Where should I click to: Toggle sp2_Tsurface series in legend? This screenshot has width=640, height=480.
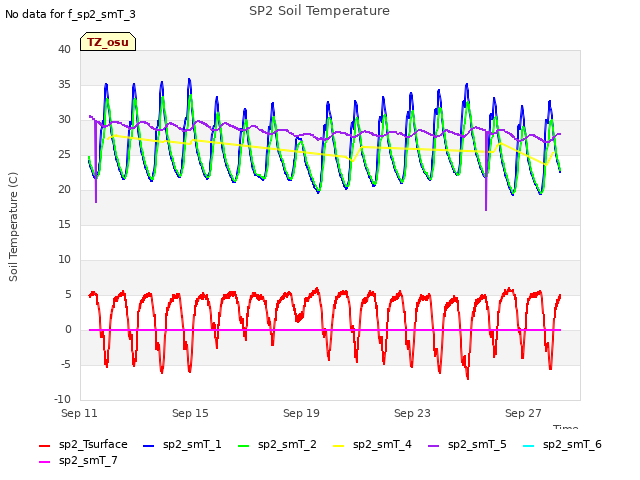(83, 444)
